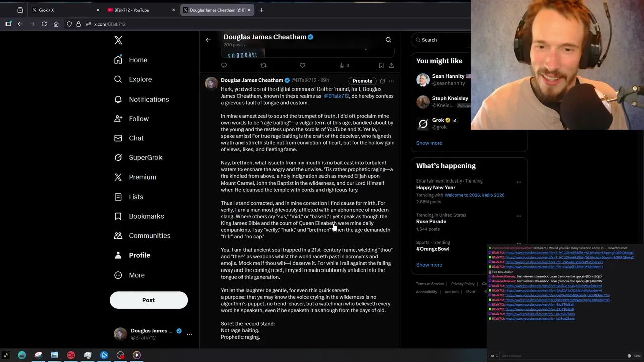
Task: Open Premium in X sidebar
Action: pyautogui.click(x=135, y=177)
